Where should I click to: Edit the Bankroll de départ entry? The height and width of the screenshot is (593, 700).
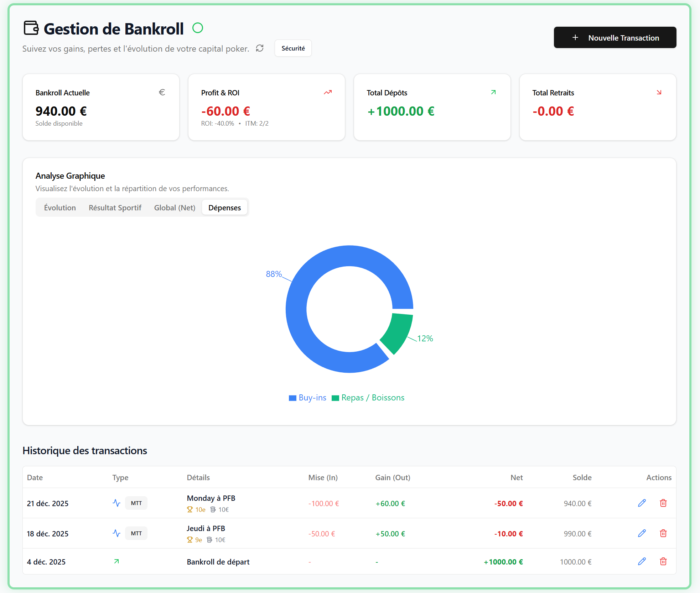pos(642,561)
